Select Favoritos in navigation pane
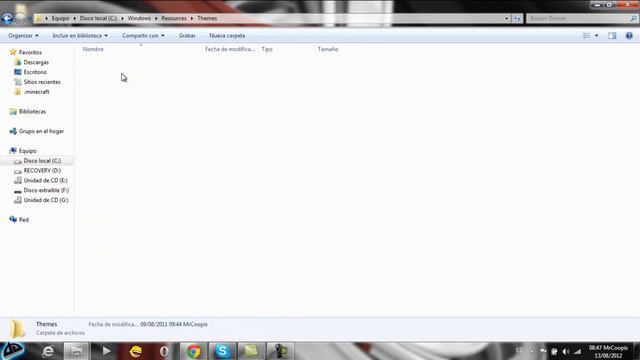This screenshot has height=360, width=640. (30, 52)
